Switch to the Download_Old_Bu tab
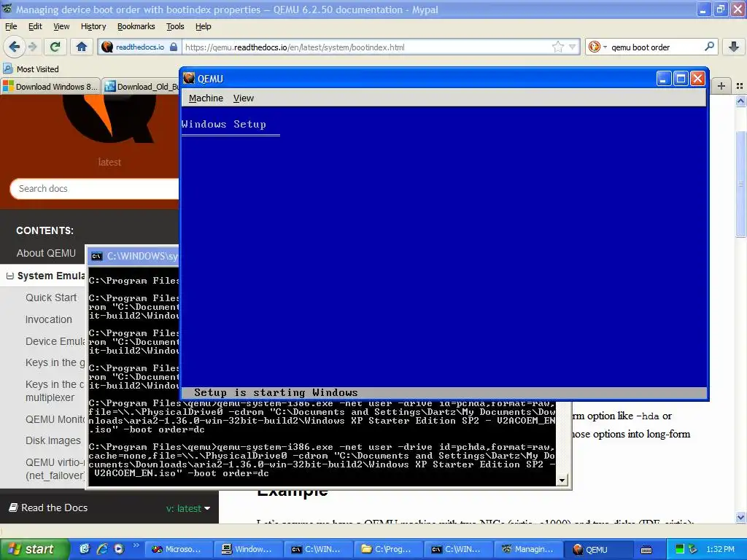 tap(141, 87)
